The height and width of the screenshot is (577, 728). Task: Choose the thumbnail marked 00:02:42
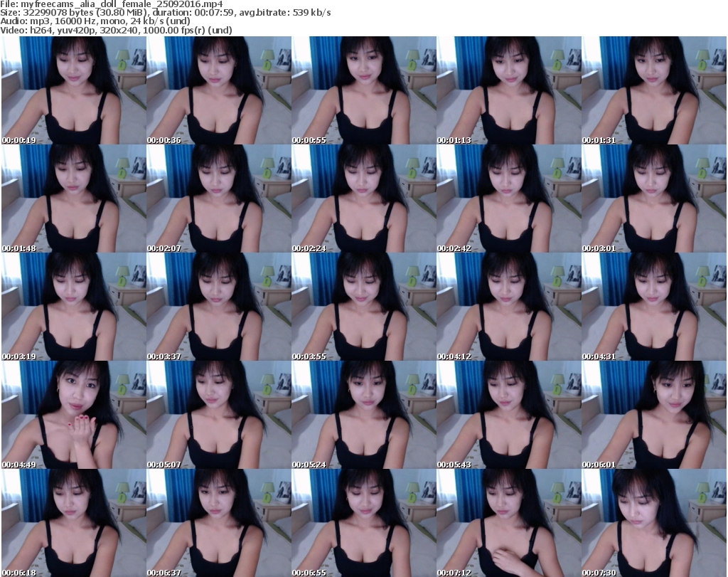click(509, 198)
